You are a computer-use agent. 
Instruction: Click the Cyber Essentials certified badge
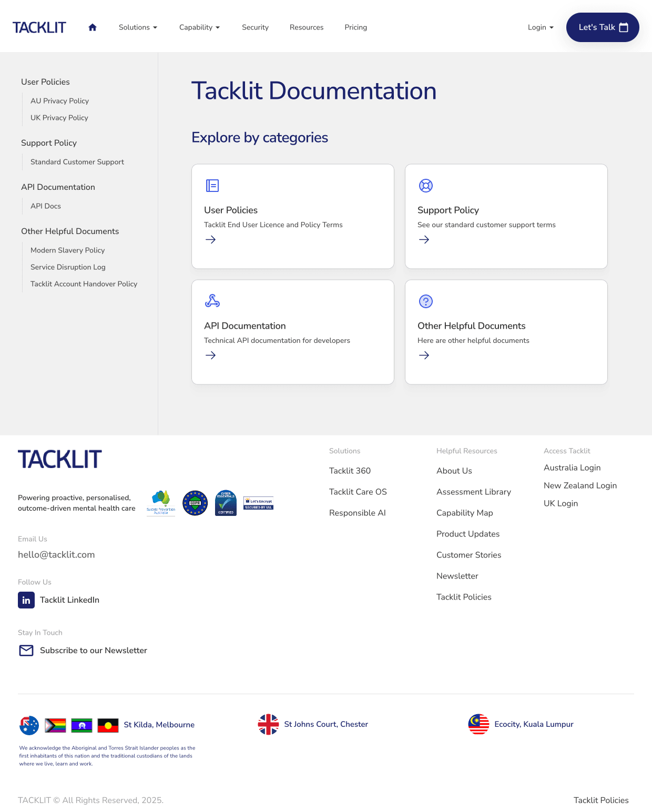(226, 503)
